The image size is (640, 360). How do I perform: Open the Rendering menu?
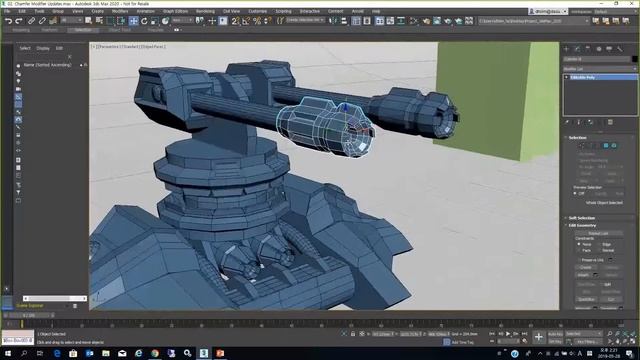[x=205, y=11]
